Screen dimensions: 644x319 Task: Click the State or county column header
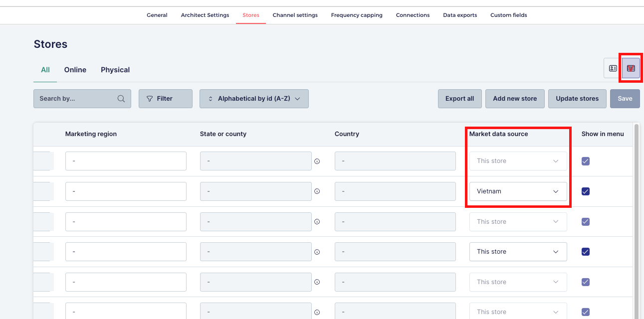click(x=223, y=134)
